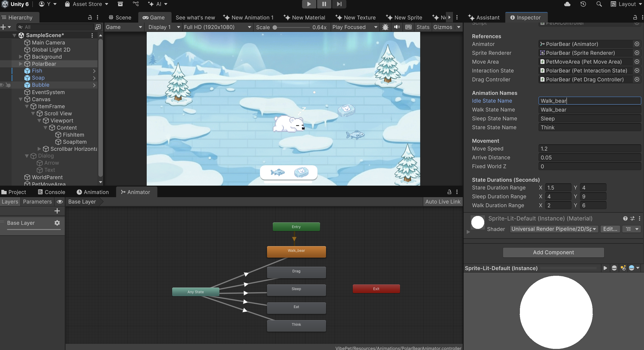
Task: Click object picker next to Sprite Renderer field
Action: click(637, 53)
